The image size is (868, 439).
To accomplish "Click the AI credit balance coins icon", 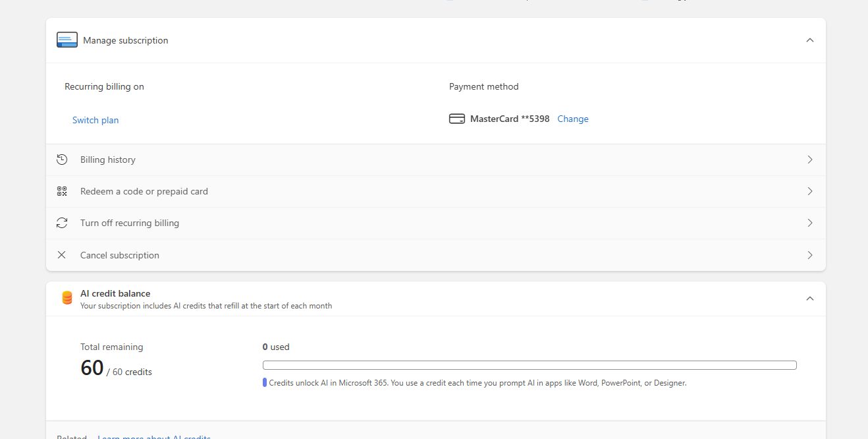I will tap(67, 298).
